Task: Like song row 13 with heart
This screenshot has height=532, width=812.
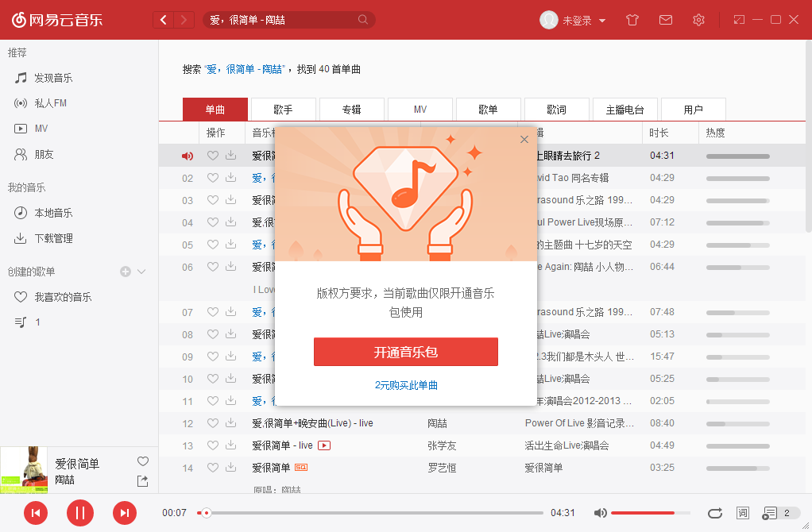Action: (x=213, y=445)
